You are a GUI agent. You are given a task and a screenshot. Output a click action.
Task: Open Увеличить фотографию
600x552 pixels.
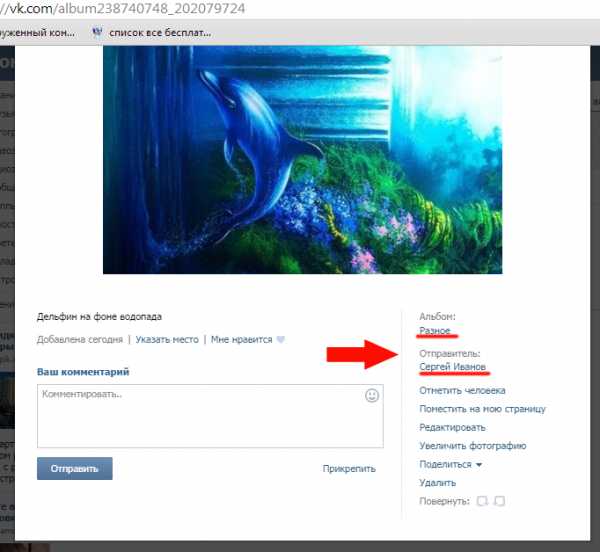pyautogui.click(x=473, y=446)
